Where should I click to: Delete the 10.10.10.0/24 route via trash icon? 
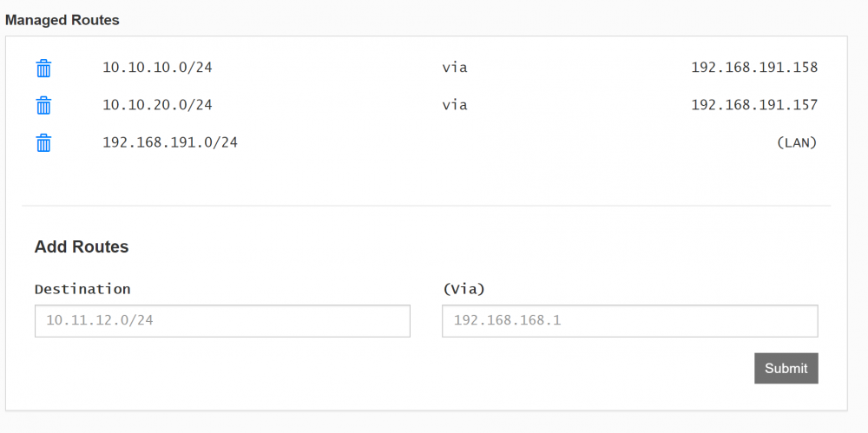(43, 68)
